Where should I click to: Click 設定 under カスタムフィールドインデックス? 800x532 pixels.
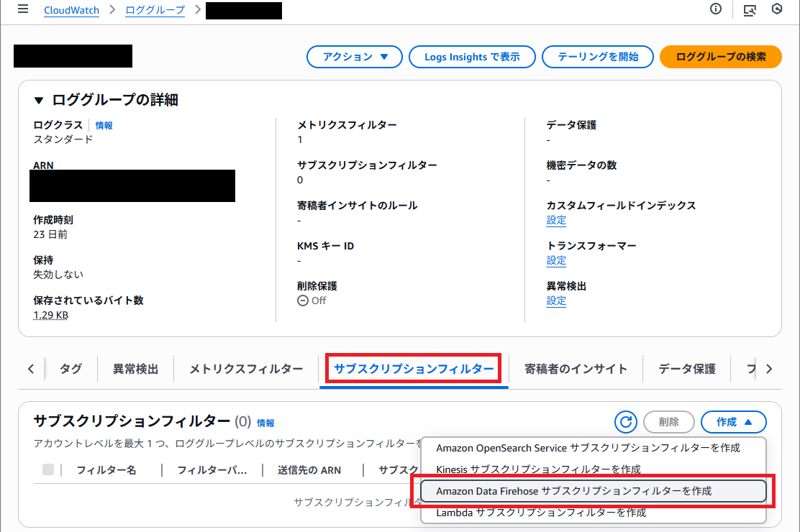556,221
